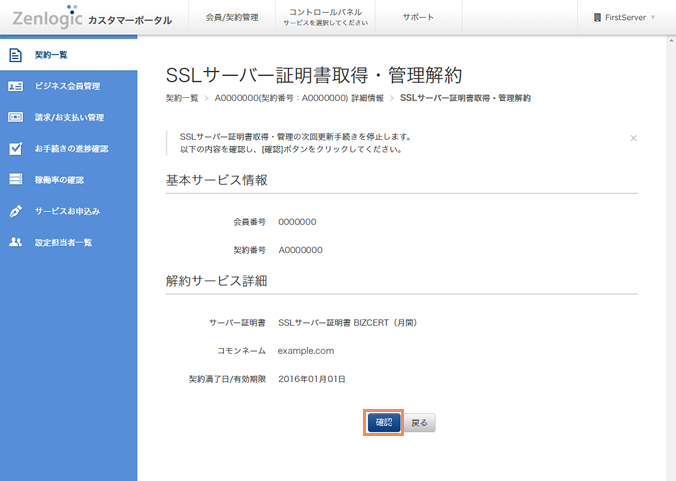Image resolution: width=676 pixels, height=481 pixels.
Task: Click the Zenlogic カスタマーポータル logo
Action: [91, 18]
